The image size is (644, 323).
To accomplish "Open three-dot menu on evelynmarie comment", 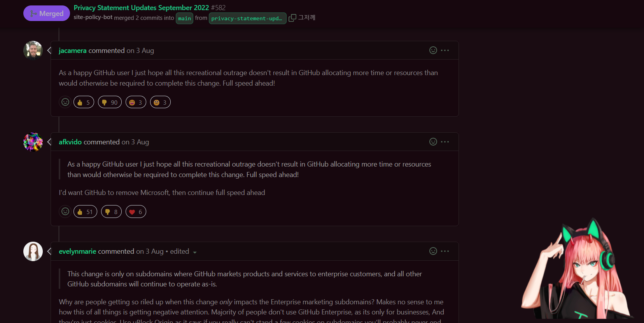I will click(x=445, y=251).
